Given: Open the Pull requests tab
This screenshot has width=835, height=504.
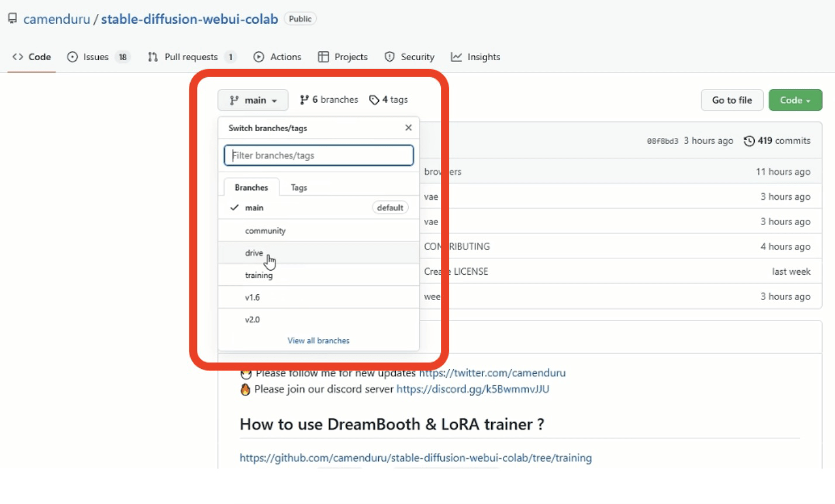Looking at the screenshot, I should [x=191, y=57].
